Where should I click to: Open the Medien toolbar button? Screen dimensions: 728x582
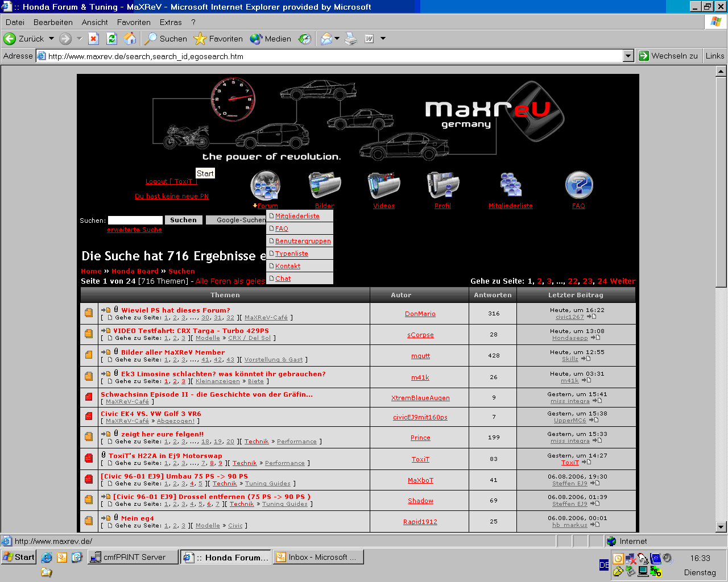click(x=271, y=39)
